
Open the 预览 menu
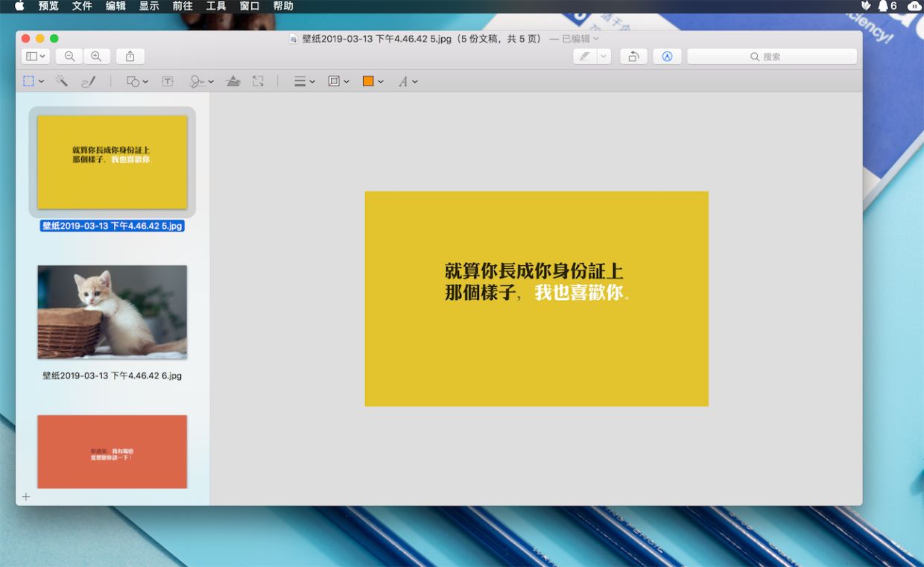click(x=48, y=6)
